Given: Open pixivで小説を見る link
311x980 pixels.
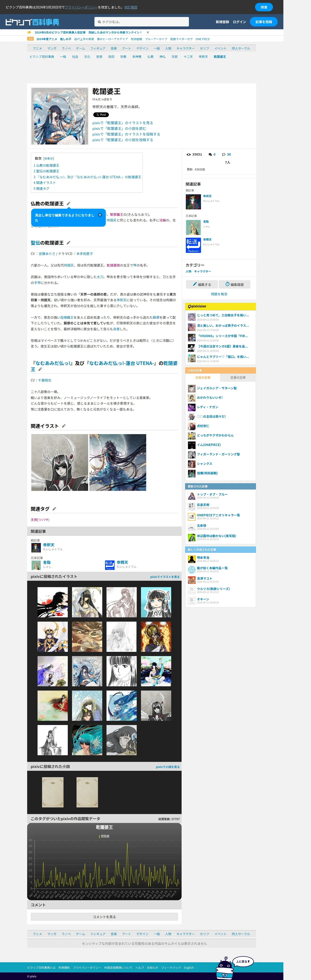Looking at the screenshot, I should [x=167, y=767].
